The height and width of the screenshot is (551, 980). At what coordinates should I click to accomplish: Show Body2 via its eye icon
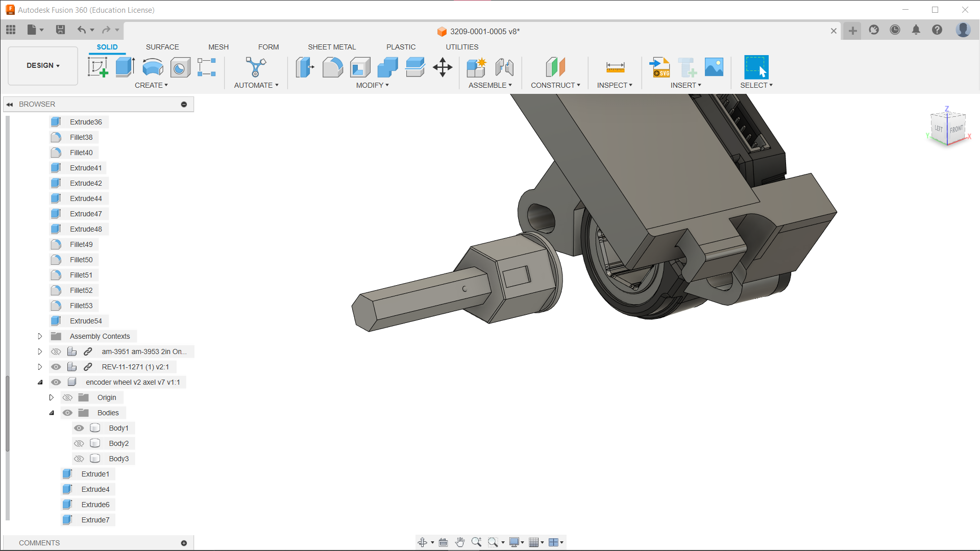[79, 443]
